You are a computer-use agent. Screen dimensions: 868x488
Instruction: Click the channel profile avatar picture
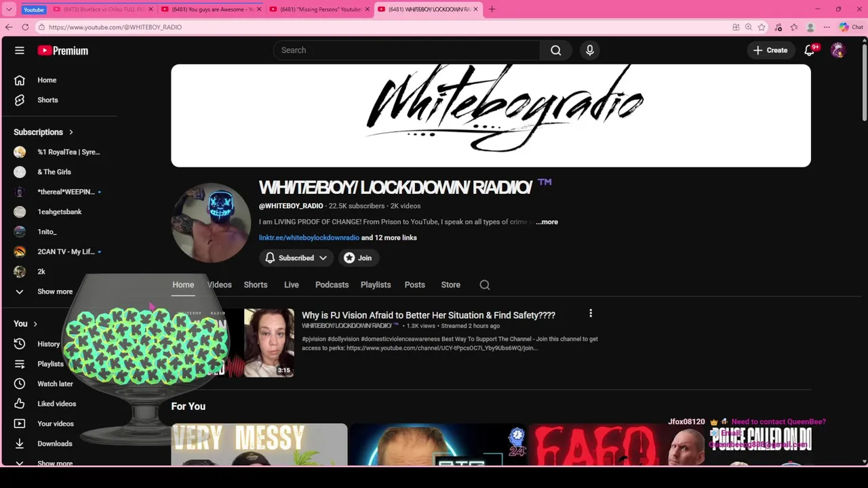coord(211,222)
